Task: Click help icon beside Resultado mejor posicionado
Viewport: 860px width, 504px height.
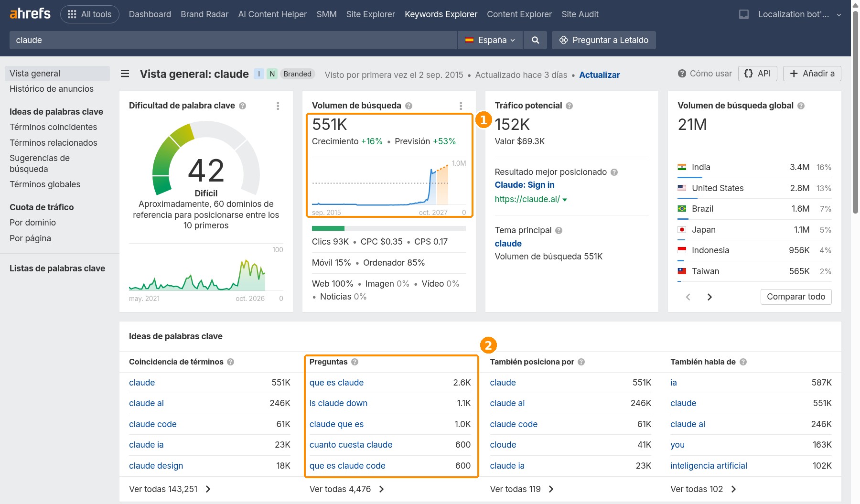Action: (614, 172)
